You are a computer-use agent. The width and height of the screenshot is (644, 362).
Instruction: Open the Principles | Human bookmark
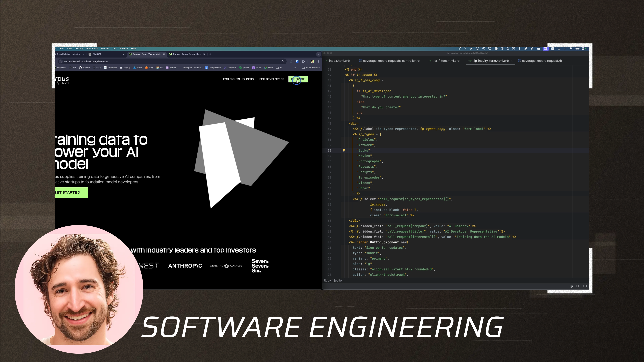[x=192, y=68]
